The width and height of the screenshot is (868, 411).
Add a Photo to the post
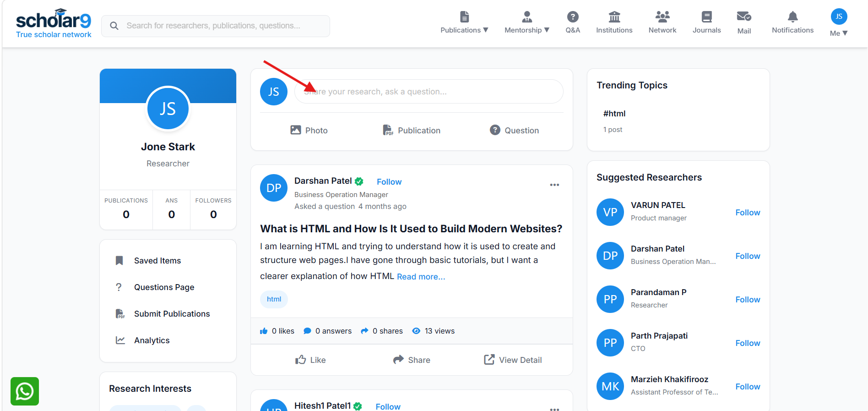[309, 130]
